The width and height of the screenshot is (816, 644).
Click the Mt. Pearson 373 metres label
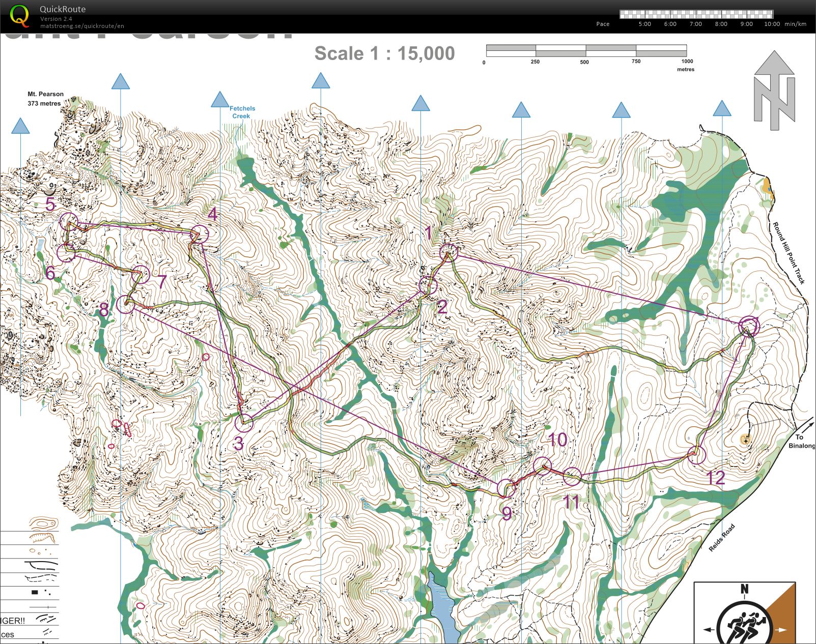45,99
